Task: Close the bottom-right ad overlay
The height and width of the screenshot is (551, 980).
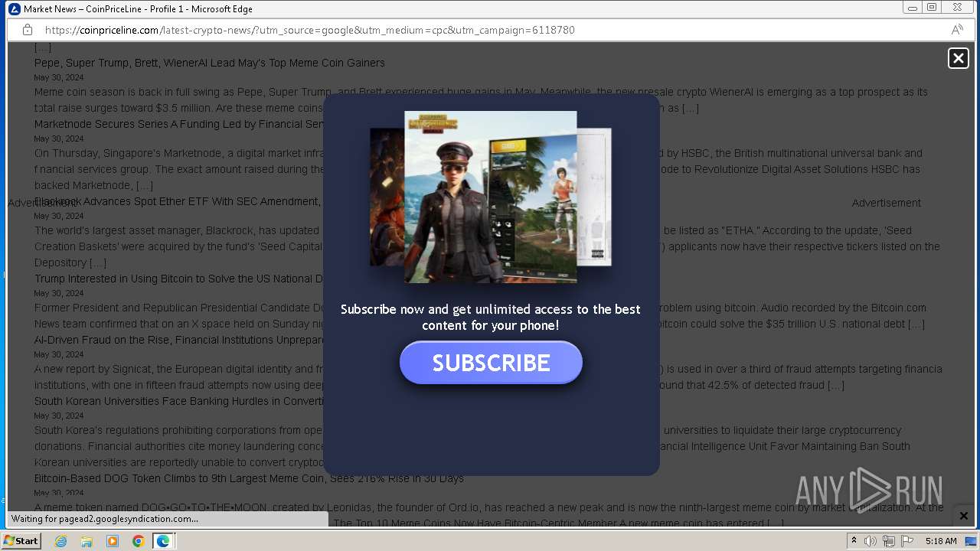Action: click(x=964, y=516)
